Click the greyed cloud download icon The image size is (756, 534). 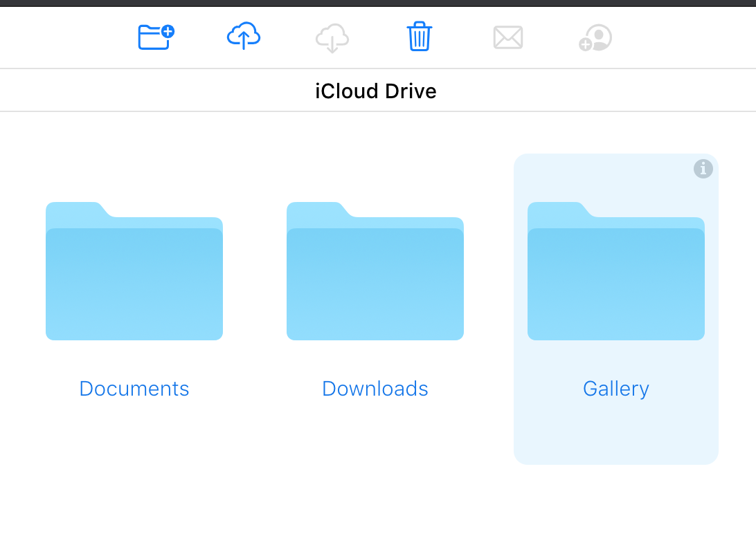coord(332,38)
